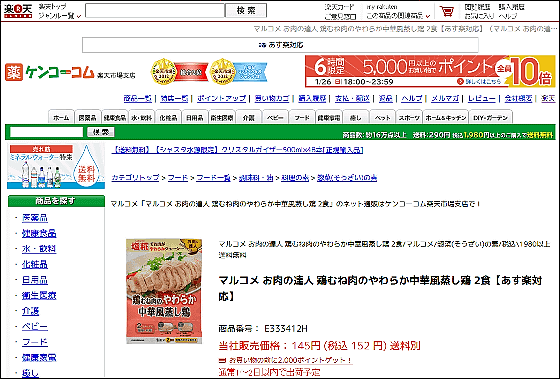Open the レビュー link in the store menu
Viewport: 560px width, 379px height.
click(481, 98)
